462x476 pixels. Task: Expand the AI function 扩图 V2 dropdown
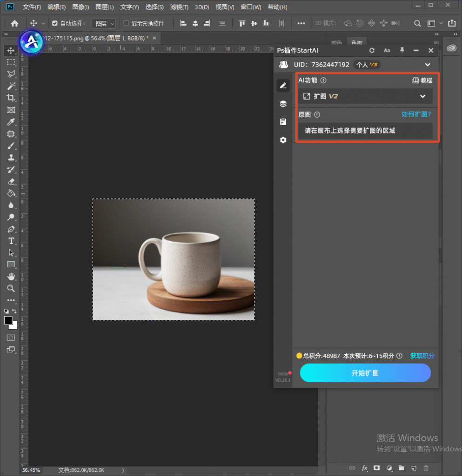pos(365,97)
